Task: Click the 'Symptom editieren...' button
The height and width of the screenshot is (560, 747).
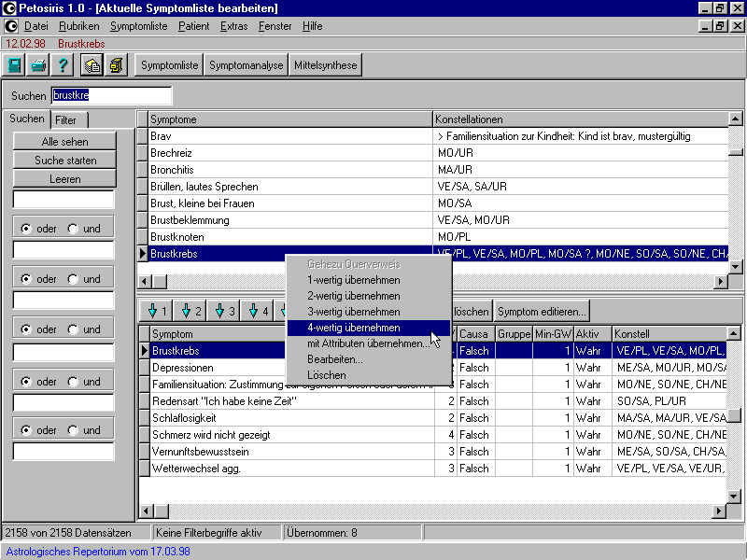Action: [542, 312]
